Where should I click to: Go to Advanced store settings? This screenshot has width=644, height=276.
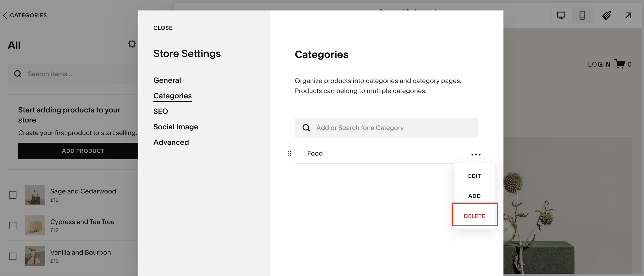click(171, 143)
